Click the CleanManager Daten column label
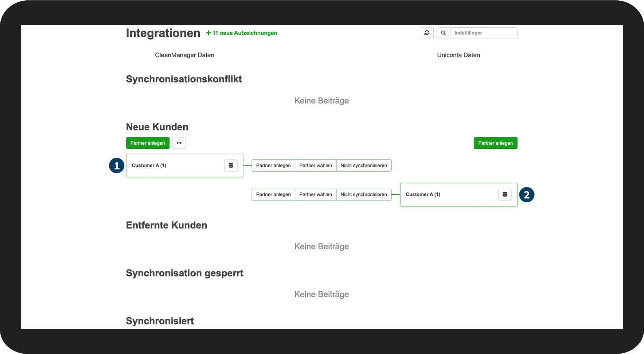This screenshot has width=644, height=354. click(x=184, y=55)
